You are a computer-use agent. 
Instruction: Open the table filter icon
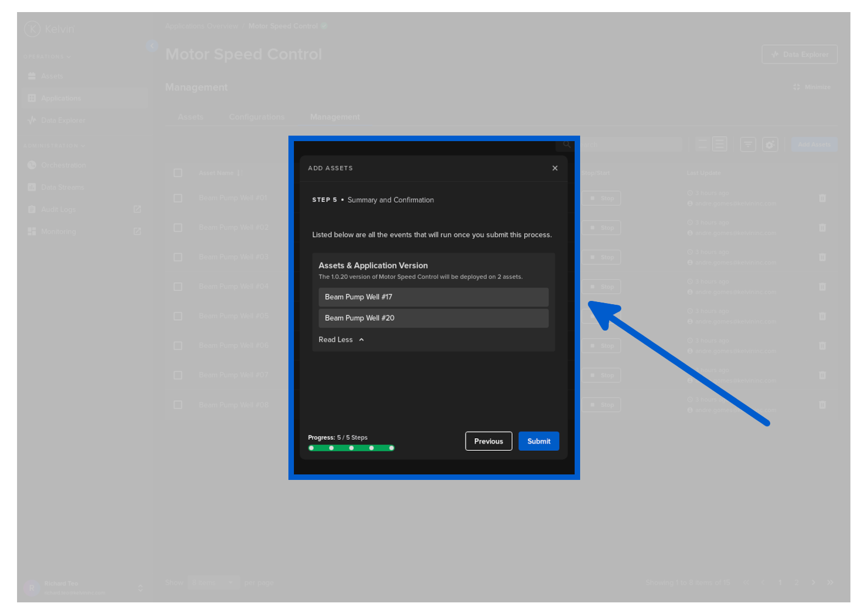pyautogui.click(x=748, y=144)
